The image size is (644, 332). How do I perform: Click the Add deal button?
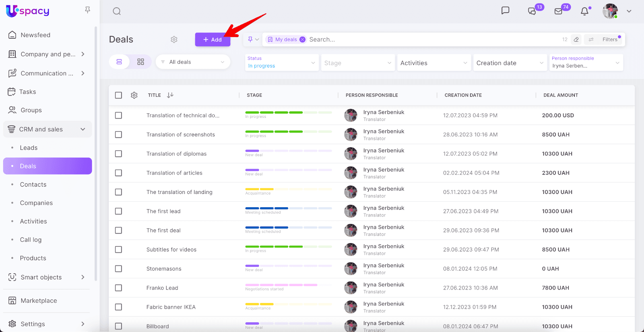(213, 39)
